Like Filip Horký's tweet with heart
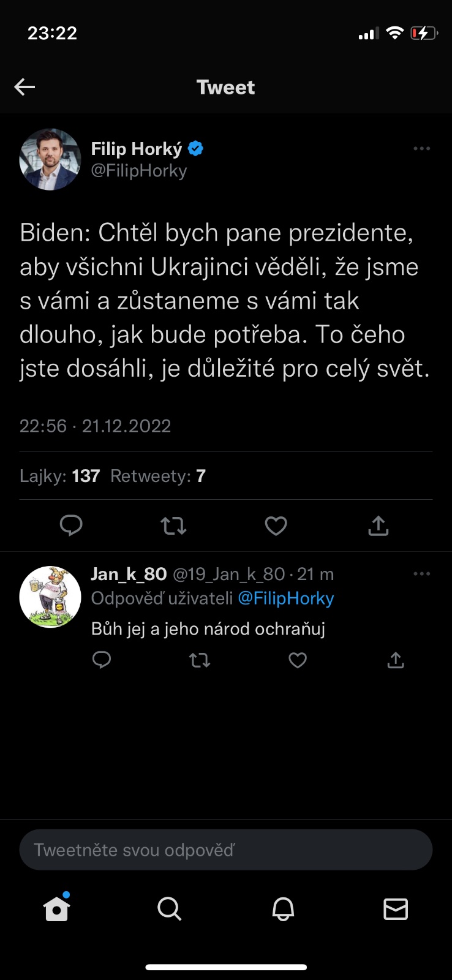452x980 pixels. (x=276, y=526)
